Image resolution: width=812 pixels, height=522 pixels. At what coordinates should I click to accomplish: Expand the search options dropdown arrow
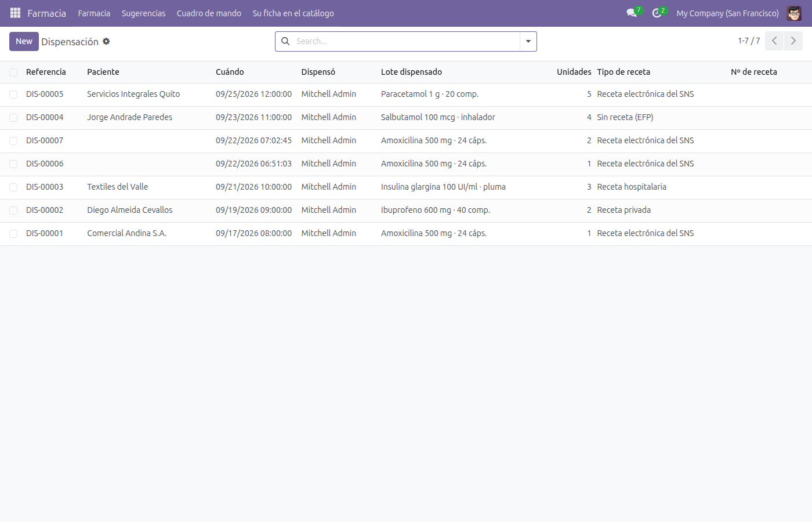(x=528, y=41)
